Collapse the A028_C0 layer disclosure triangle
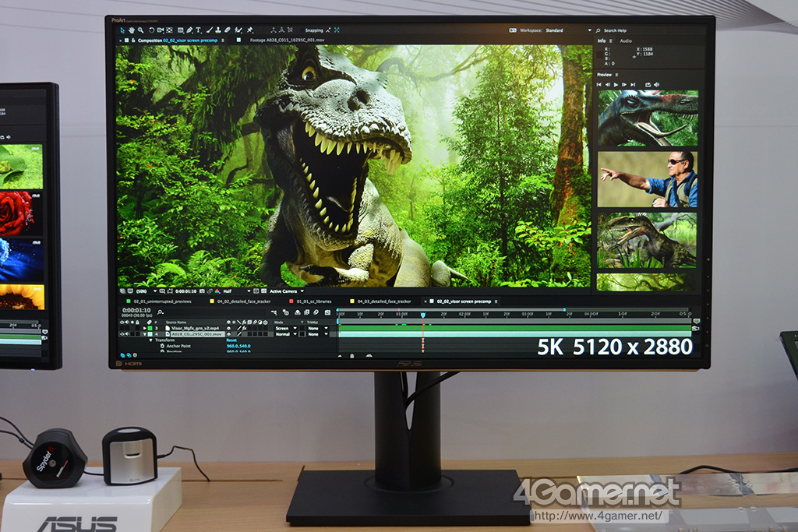 (144, 334)
